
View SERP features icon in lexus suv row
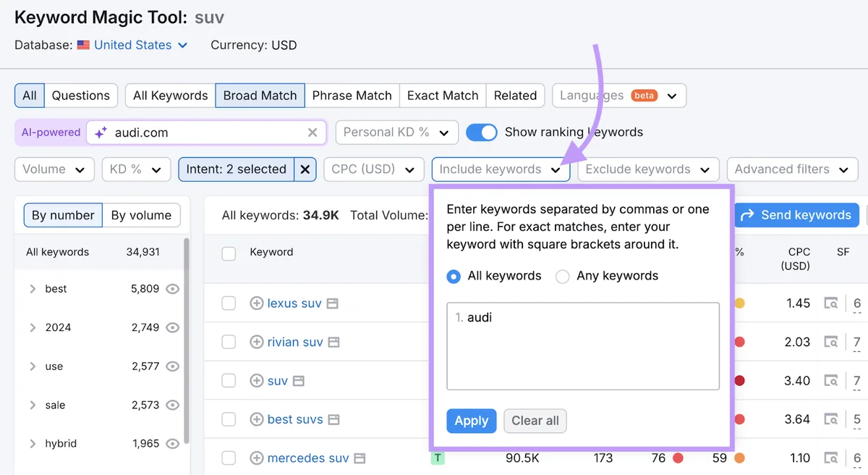832,303
